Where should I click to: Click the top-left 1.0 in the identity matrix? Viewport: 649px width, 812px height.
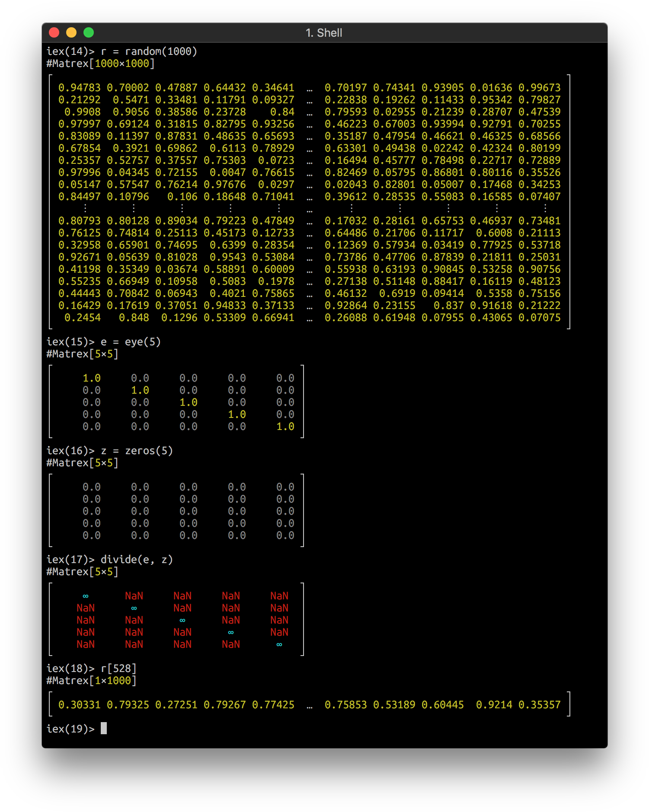[92, 378]
